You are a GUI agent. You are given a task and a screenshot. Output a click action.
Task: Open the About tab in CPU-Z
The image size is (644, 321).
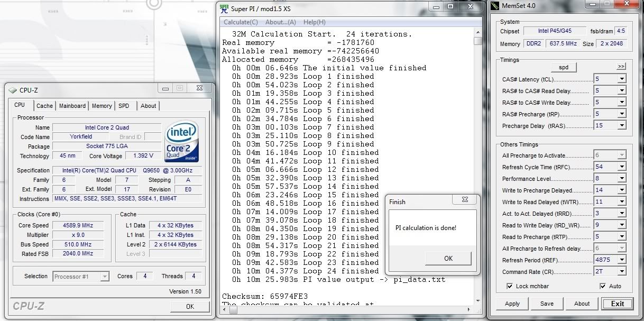click(149, 106)
